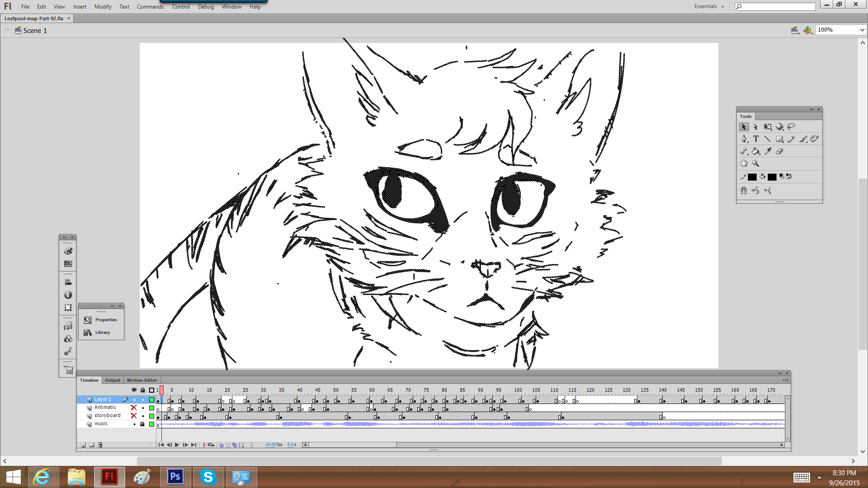The width and height of the screenshot is (868, 488).
Task: Select the Hand tool
Action: tap(744, 164)
